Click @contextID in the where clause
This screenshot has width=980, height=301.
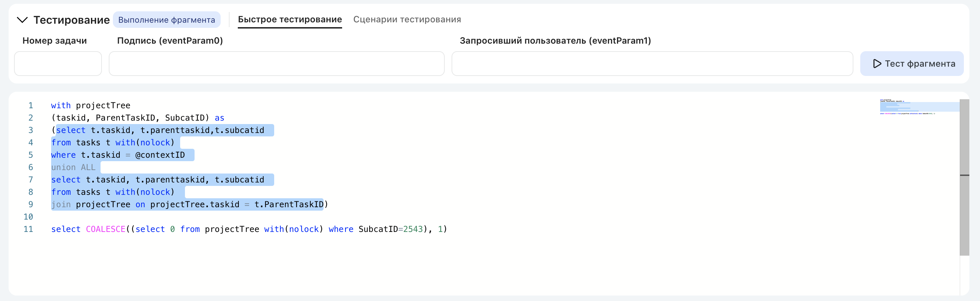(160, 155)
